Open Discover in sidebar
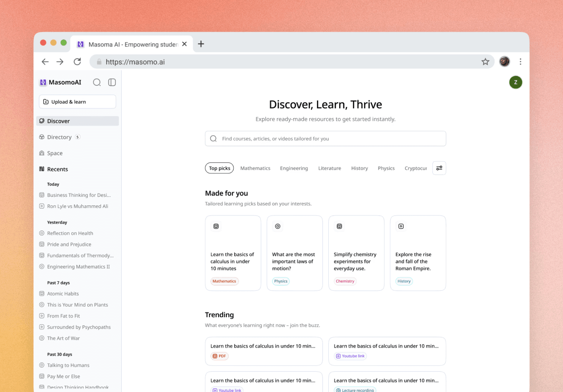Viewport: 563px width, 392px height. 78,121
